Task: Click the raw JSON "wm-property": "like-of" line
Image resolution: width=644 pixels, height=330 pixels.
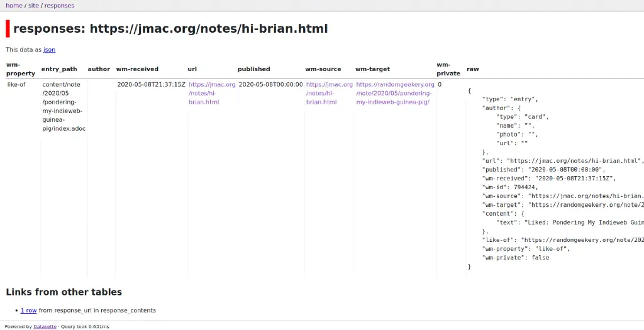Action: (526, 249)
